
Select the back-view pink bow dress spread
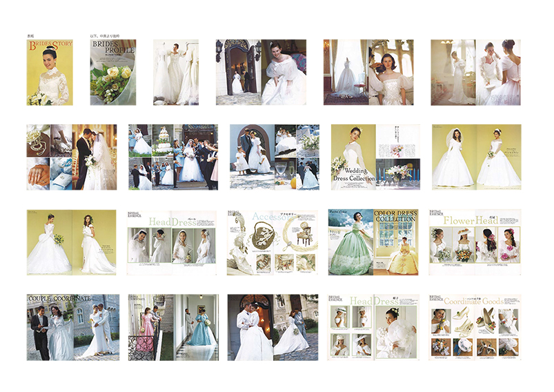(475, 72)
